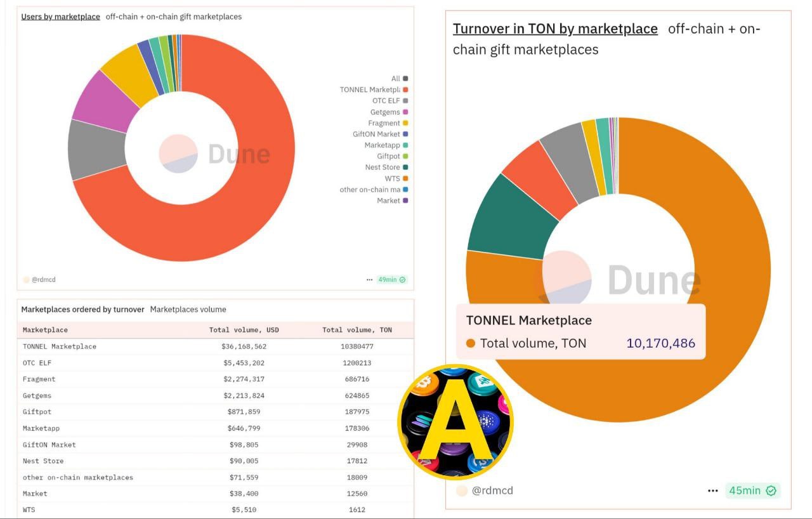Viewport: 812px width, 519px height.
Task: Toggle the purple Market legend entry
Action: tap(393, 200)
